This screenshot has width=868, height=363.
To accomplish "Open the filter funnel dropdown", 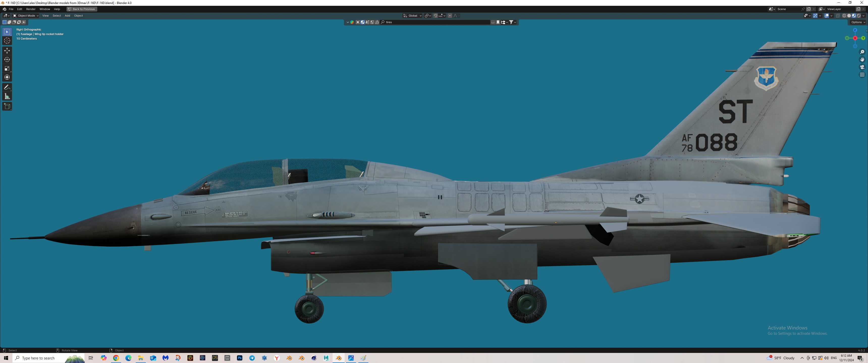I will [x=512, y=22].
